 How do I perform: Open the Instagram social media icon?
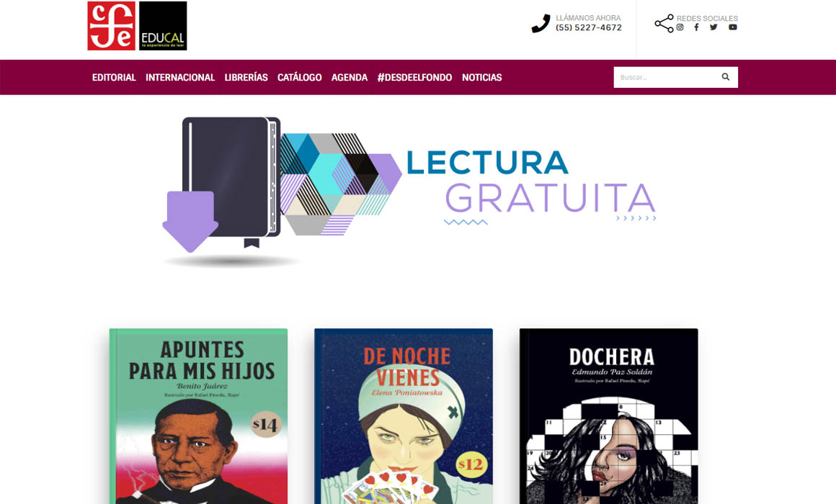click(x=680, y=27)
